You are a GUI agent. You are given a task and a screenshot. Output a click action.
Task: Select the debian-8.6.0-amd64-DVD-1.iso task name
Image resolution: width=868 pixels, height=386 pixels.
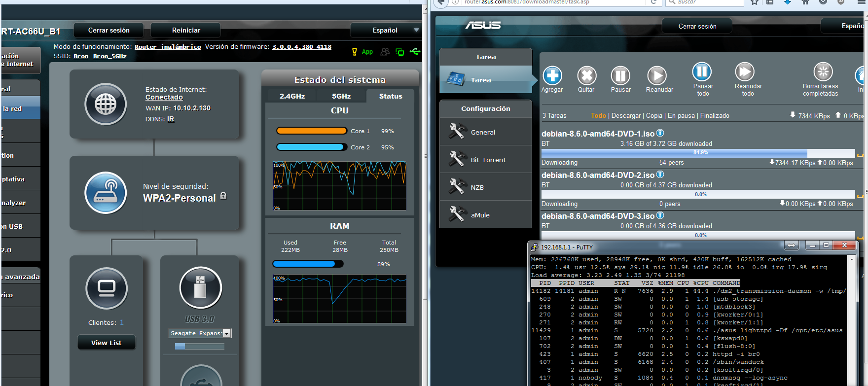click(x=598, y=134)
